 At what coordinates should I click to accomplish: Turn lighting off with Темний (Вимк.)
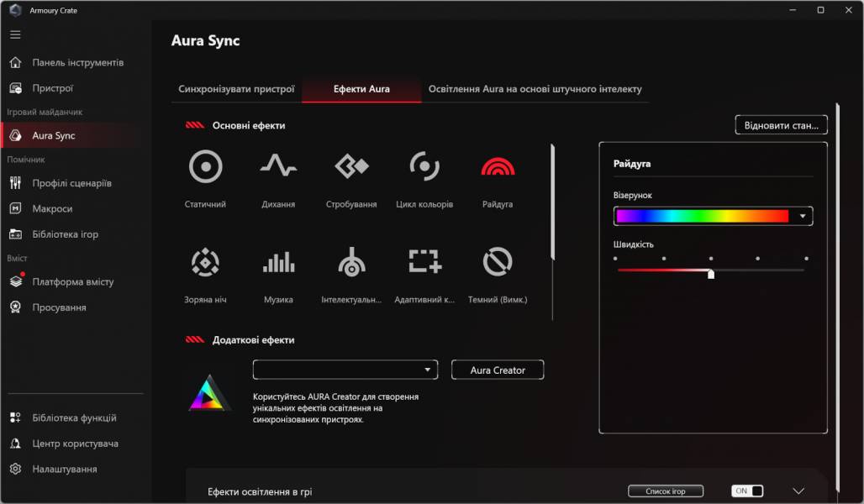click(498, 261)
